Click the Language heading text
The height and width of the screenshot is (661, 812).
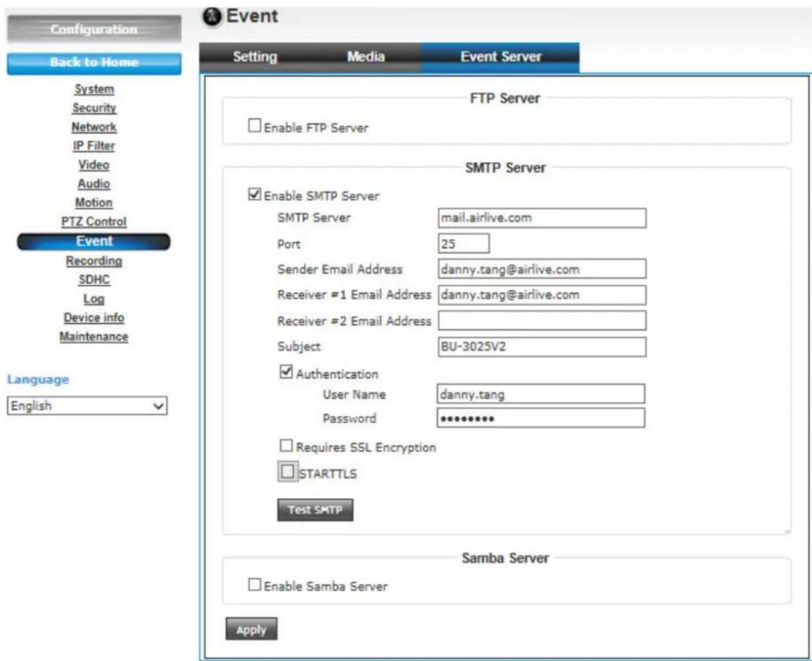(38, 380)
